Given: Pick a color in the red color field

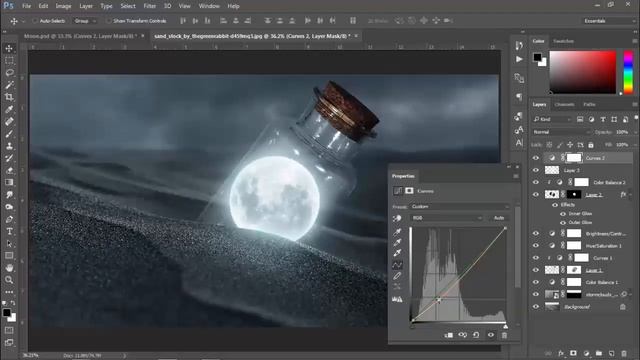Looking at the screenshot, I should click(x=582, y=72).
